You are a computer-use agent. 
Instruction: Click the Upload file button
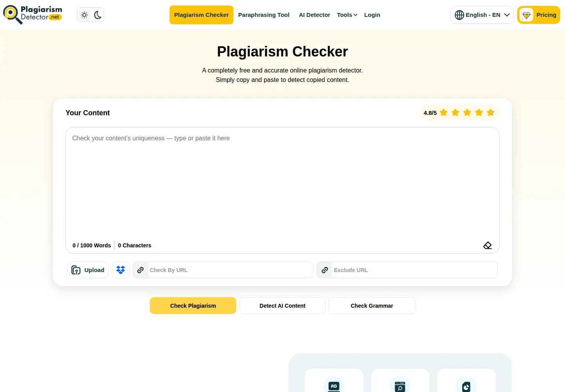tap(88, 270)
